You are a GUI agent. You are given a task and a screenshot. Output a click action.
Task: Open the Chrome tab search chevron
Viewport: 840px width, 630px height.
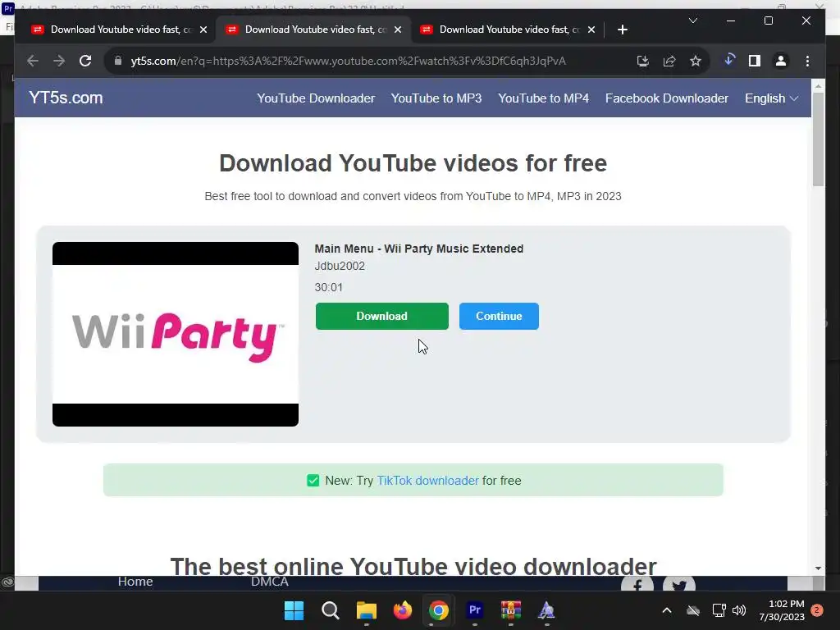[692, 21]
